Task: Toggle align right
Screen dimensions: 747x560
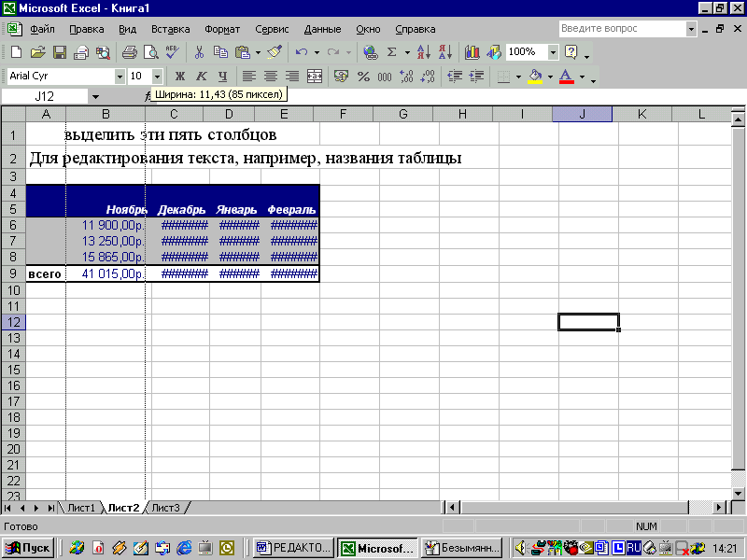Action: pos(292,77)
